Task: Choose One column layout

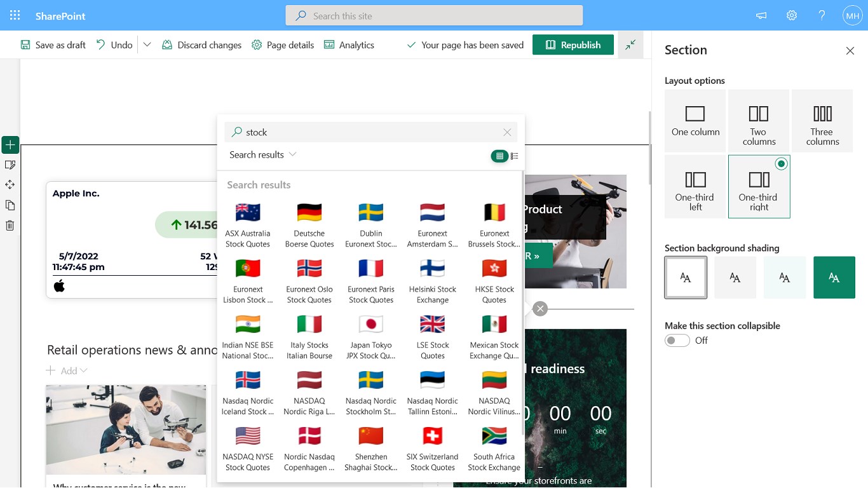Action: click(695, 121)
